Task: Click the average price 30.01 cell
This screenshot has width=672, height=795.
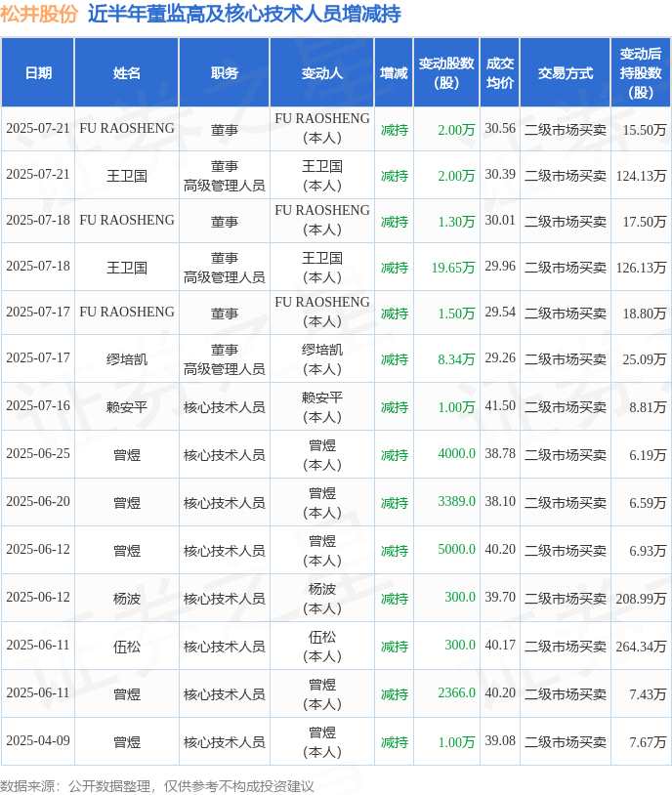Action: pyautogui.click(x=500, y=220)
